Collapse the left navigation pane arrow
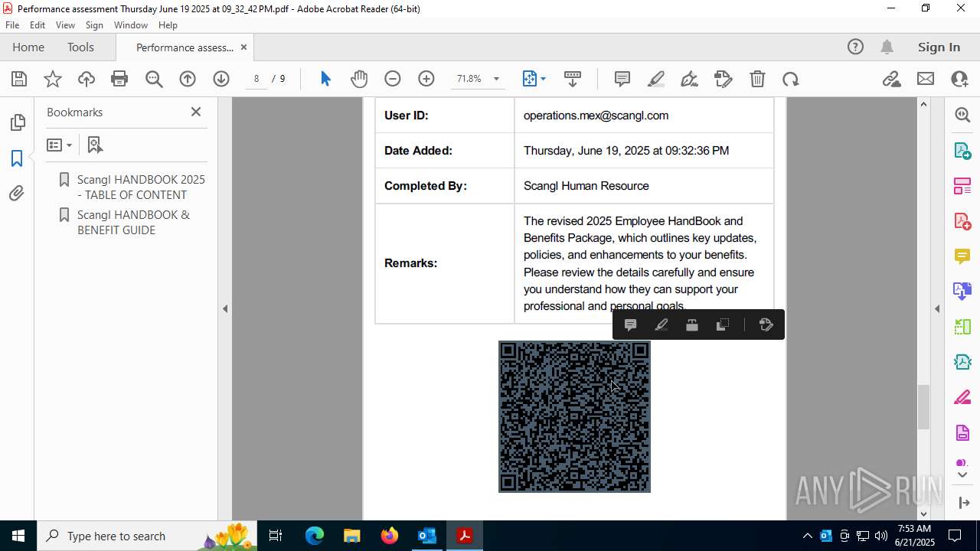 click(x=225, y=309)
